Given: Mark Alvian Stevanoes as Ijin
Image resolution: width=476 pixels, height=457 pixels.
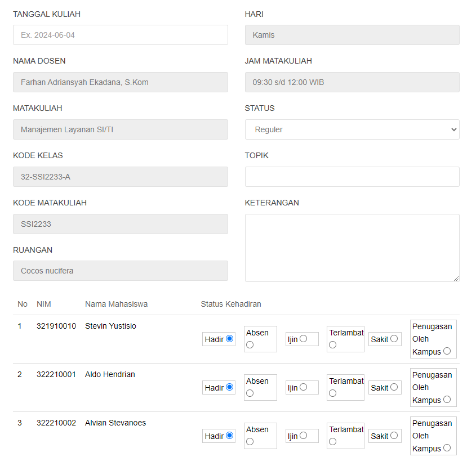Looking at the screenshot, I should pos(303,436).
